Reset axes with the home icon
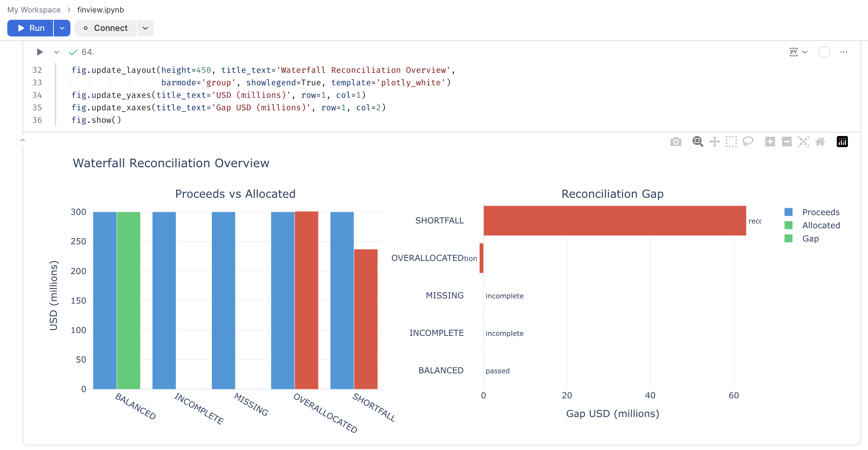This screenshot has height=450, width=868. coord(820,142)
